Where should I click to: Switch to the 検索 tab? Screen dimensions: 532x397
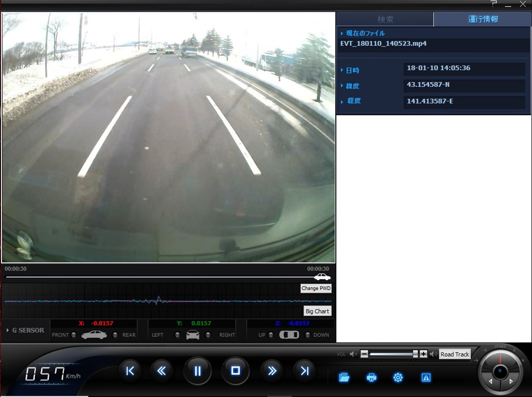pyautogui.click(x=385, y=19)
